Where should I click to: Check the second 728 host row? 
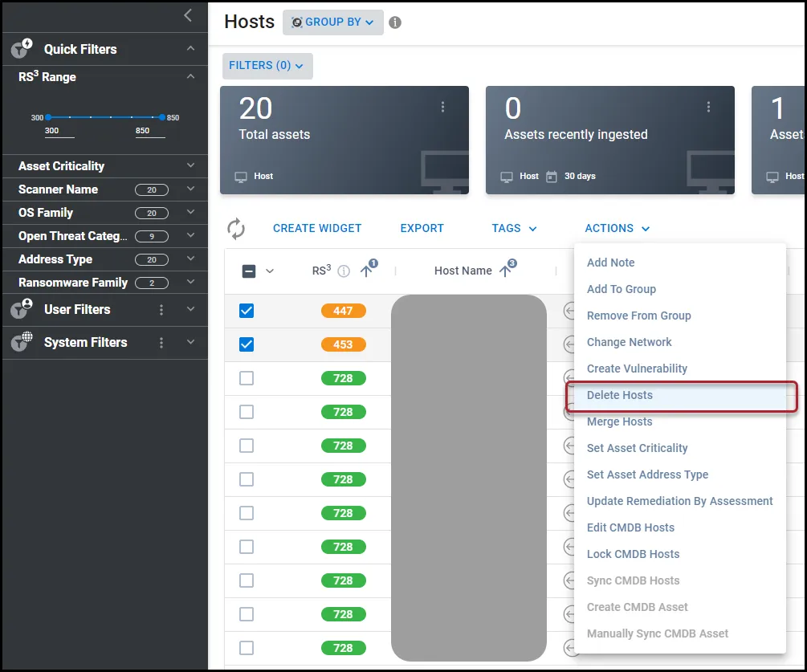click(247, 412)
